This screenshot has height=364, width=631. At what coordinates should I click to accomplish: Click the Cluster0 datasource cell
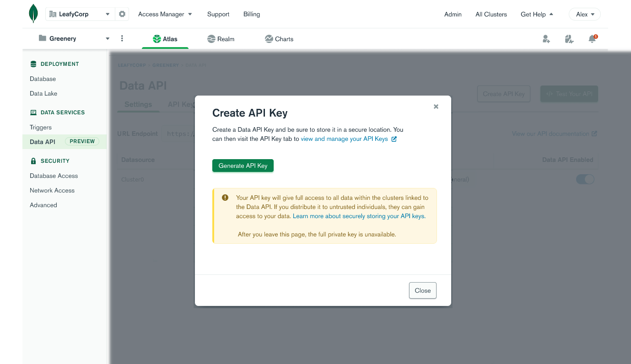click(133, 179)
